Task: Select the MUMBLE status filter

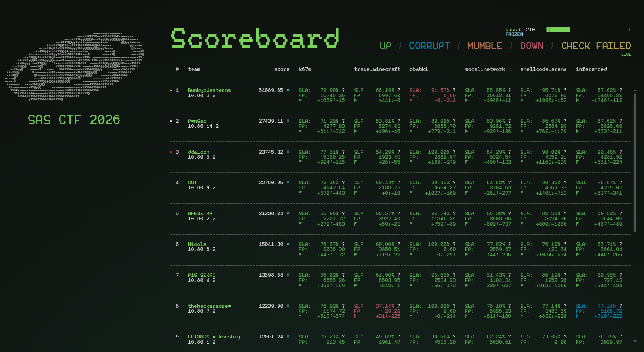Action: click(x=485, y=45)
